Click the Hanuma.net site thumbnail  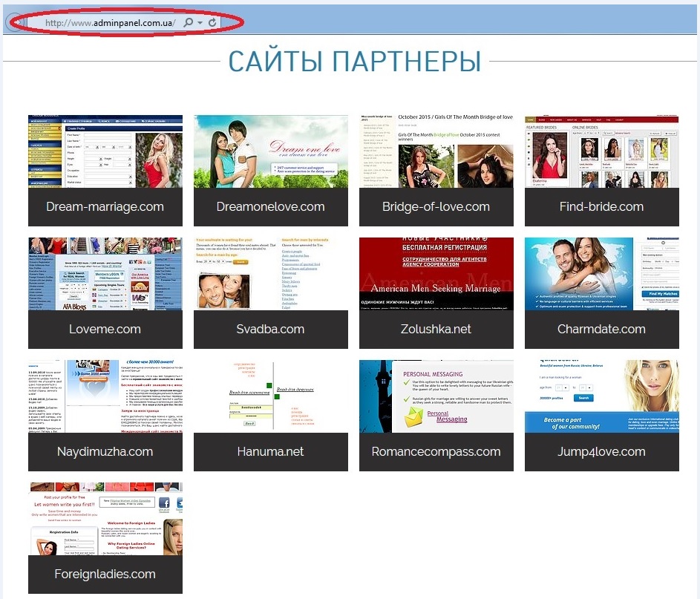click(x=271, y=396)
